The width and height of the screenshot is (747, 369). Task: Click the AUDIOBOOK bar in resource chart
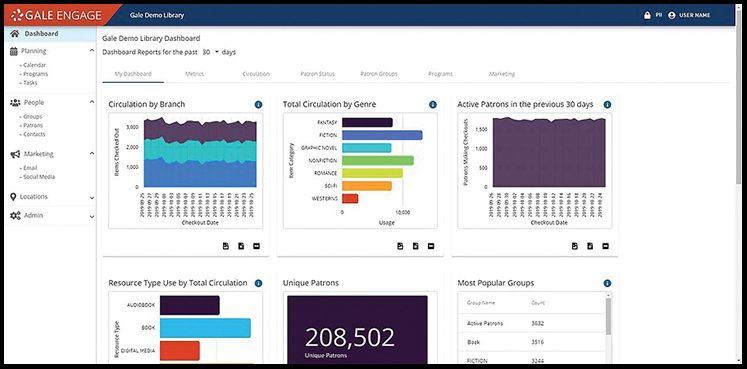pyautogui.click(x=190, y=305)
